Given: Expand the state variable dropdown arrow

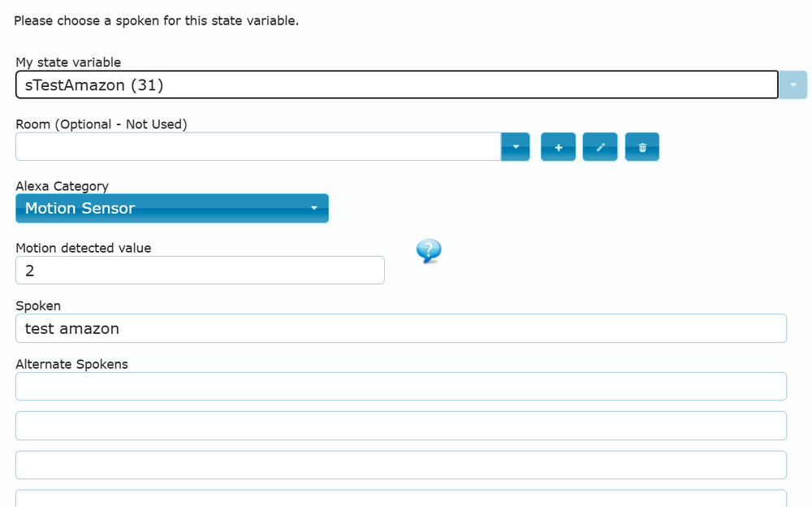Looking at the screenshot, I should 793,85.
